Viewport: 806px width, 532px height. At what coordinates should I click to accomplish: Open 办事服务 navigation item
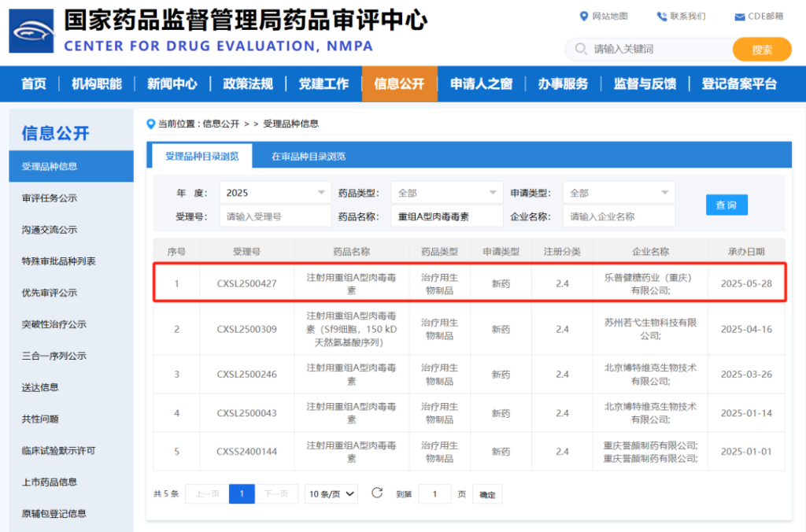tap(563, 83)
